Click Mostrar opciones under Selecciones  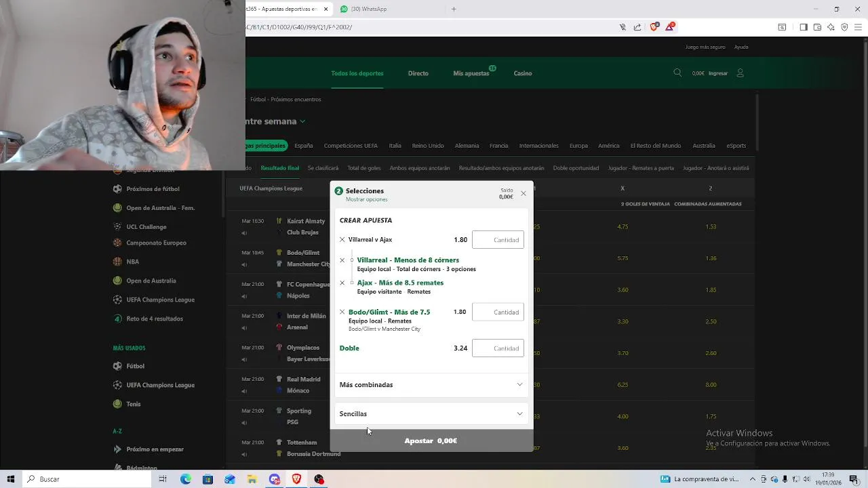pos(367,199)
